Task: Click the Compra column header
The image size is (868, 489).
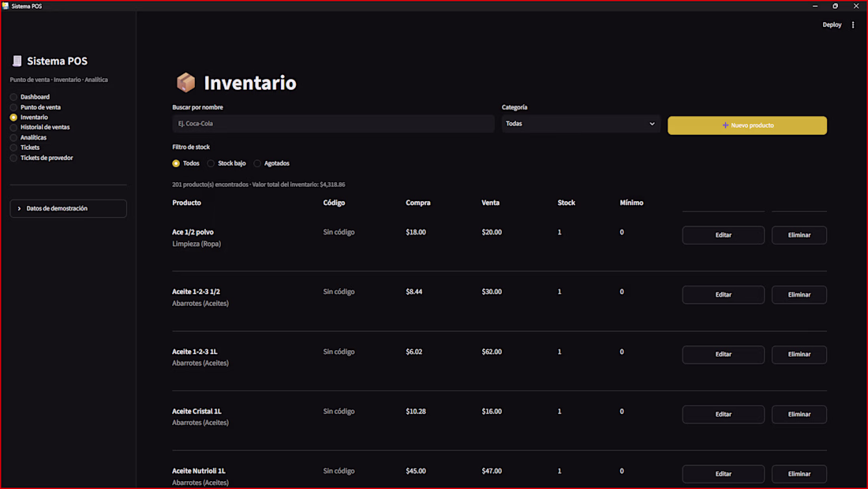Action: click(418, 203)
